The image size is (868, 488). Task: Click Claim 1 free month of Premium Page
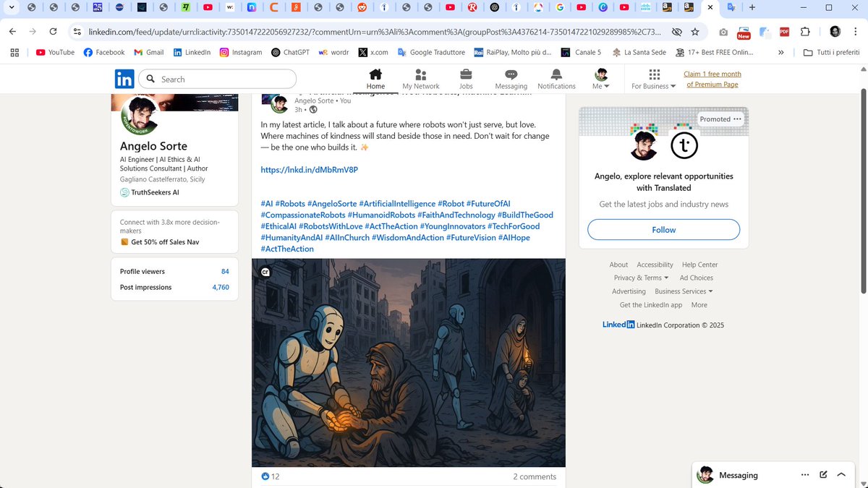pyautogui.click(x=712, y=79)
